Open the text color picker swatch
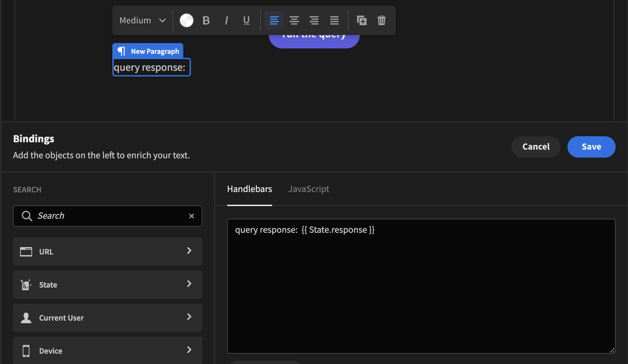This screenshot has width=628, height=364. click(x=186, y=20)
